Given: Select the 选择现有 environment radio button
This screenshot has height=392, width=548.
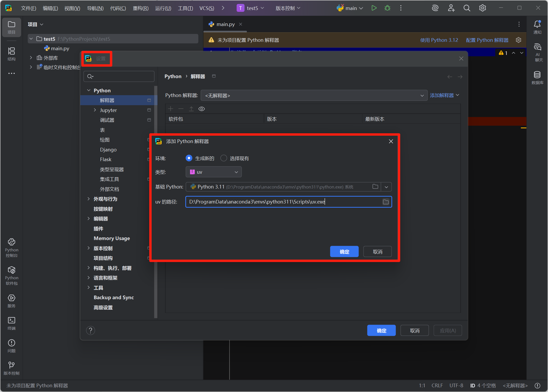Looking at the screenshot, I should point(224,158).
